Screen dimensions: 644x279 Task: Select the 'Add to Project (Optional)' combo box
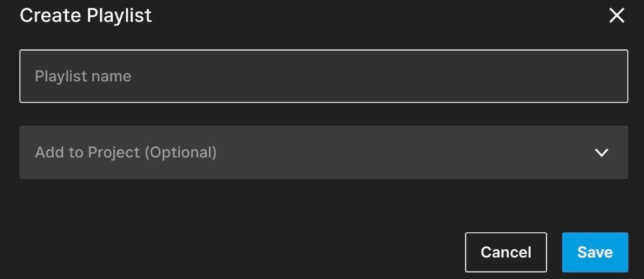point(324,153)
